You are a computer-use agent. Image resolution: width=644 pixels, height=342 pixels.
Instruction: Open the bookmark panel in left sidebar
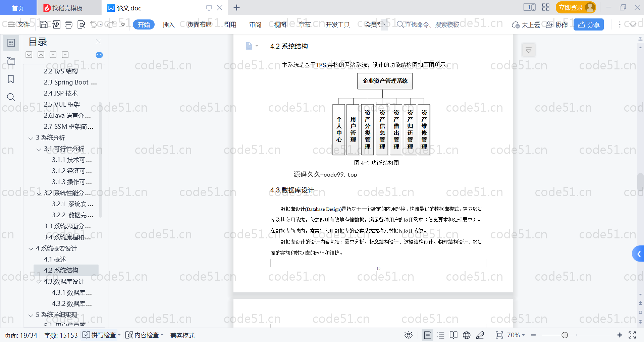coord(11,79)
